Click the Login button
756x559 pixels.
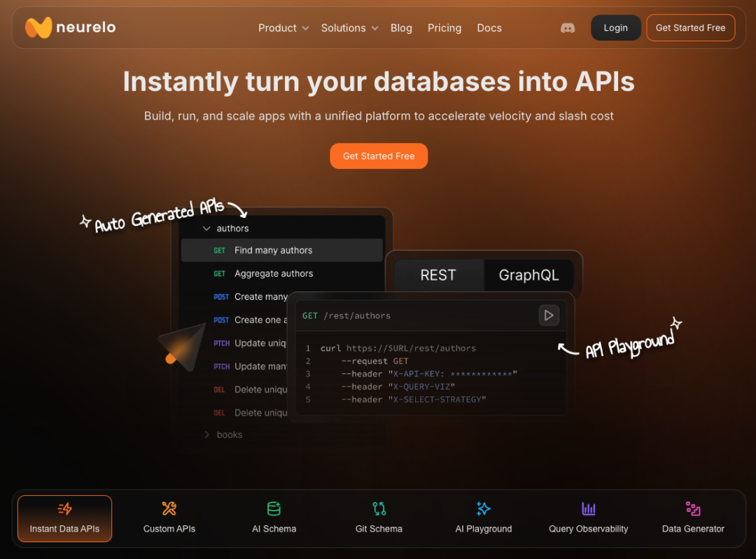click(x=616, y=28)
